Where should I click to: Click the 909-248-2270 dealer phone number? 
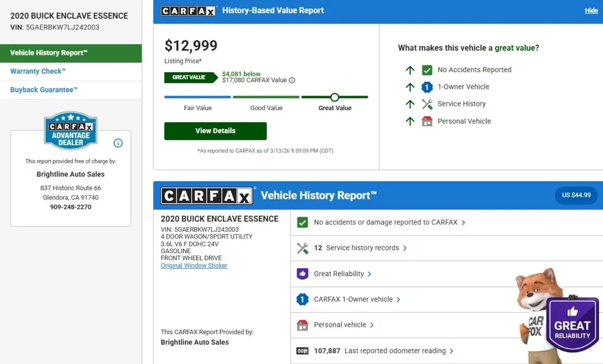[71, 207]
